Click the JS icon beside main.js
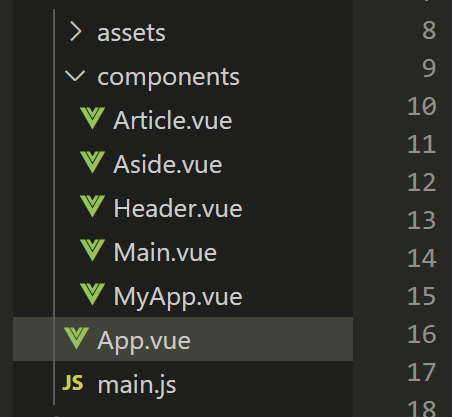 pos(73,383)
